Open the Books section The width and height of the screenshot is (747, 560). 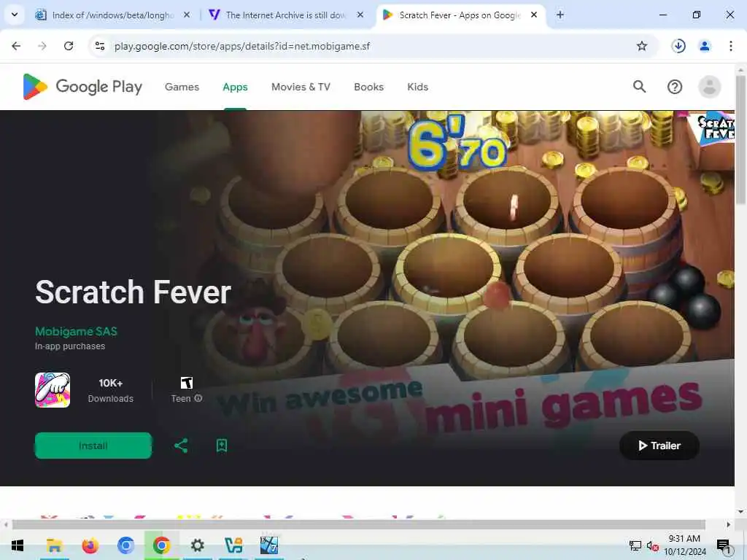pyautogui.click(x=368, y=87)
